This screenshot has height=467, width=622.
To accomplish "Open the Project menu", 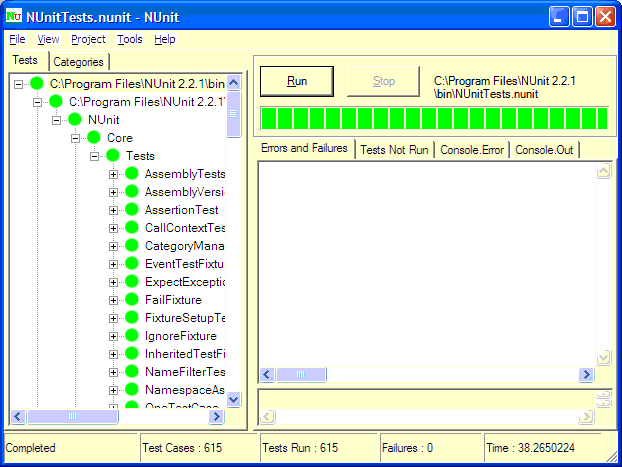I will click(x=88, y=39).
